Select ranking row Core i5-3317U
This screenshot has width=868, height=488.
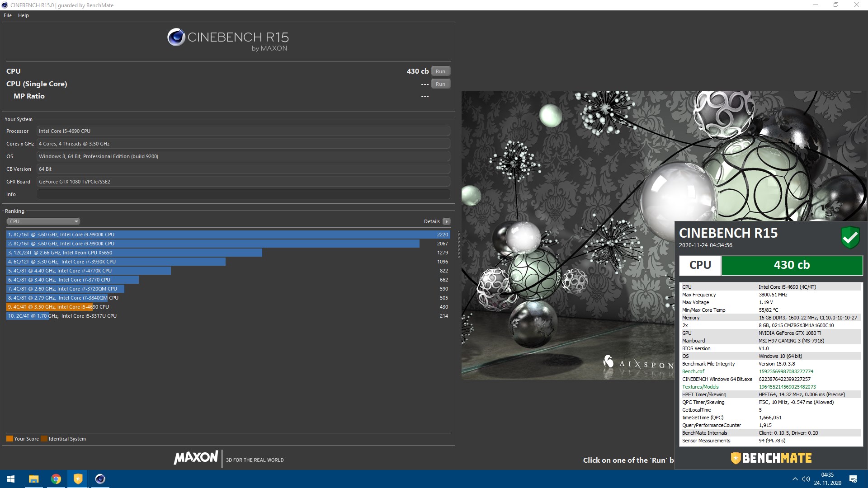(x=228, y=316)
